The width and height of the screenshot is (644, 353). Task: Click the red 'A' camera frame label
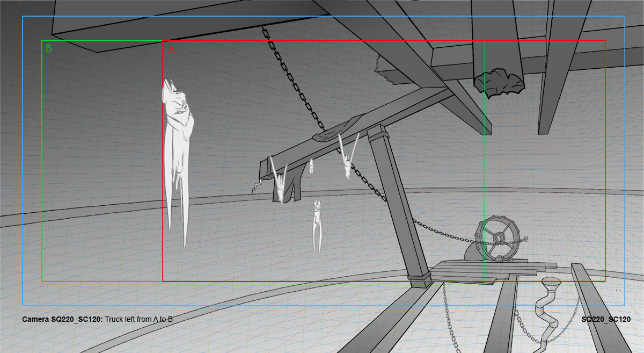pyautogui.click(x=171, y=49)
